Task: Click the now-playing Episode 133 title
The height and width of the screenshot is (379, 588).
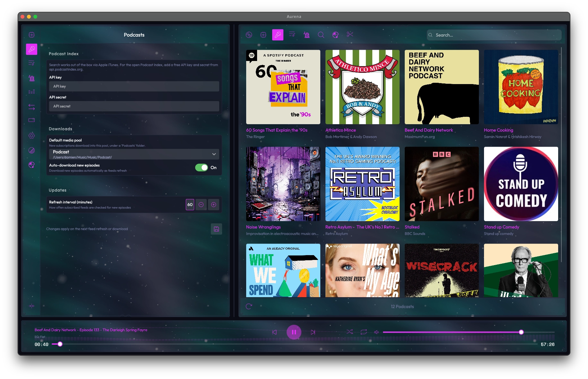Action: [91, 330]
